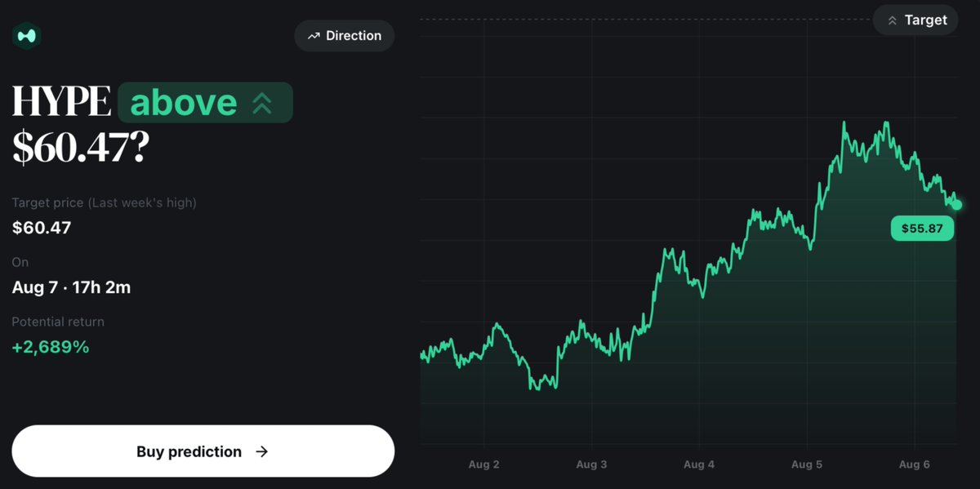Image resolution: width=980 pixels, height=489 pixels.
Task: Click the Buy prediction button
Action: click(x=203, y=451)
